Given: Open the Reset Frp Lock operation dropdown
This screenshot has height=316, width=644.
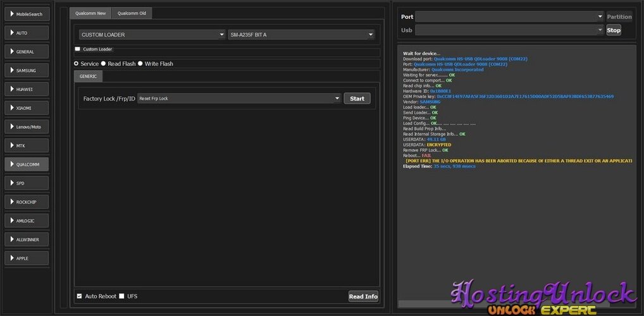Looking at the screenshot, I should coord(239,99).
